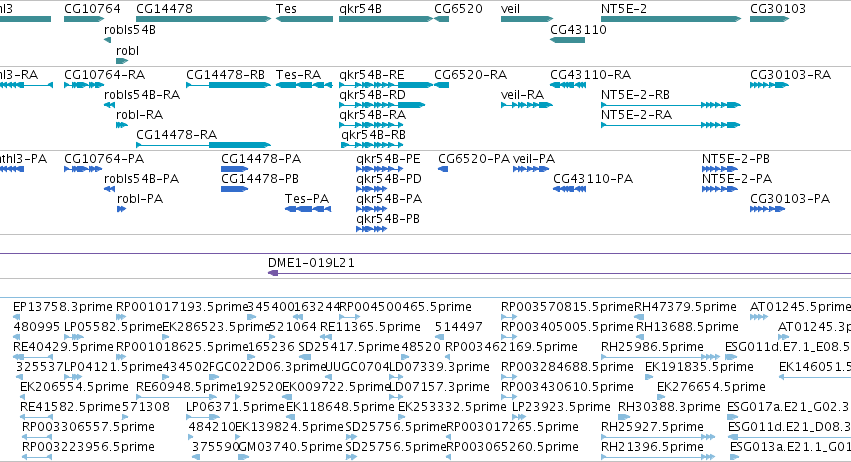
Task: Select the LP05582.5prime EST label
Action: 113,327
